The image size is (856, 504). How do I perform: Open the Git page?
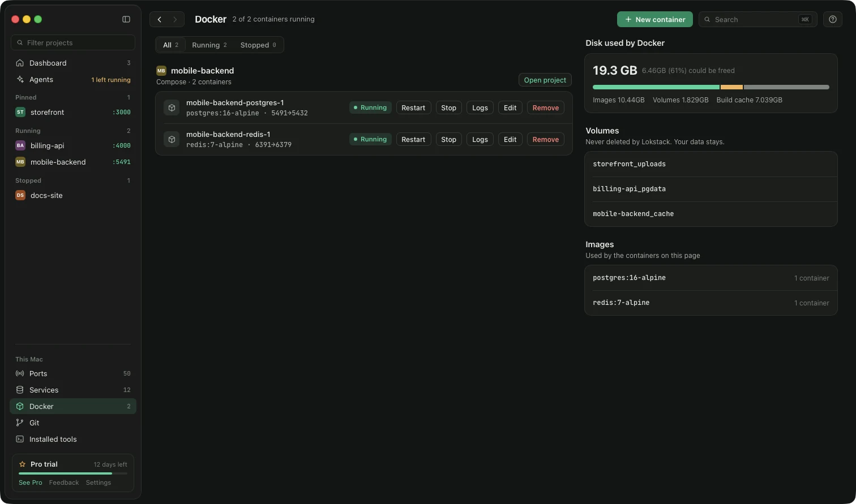[73, 423]
